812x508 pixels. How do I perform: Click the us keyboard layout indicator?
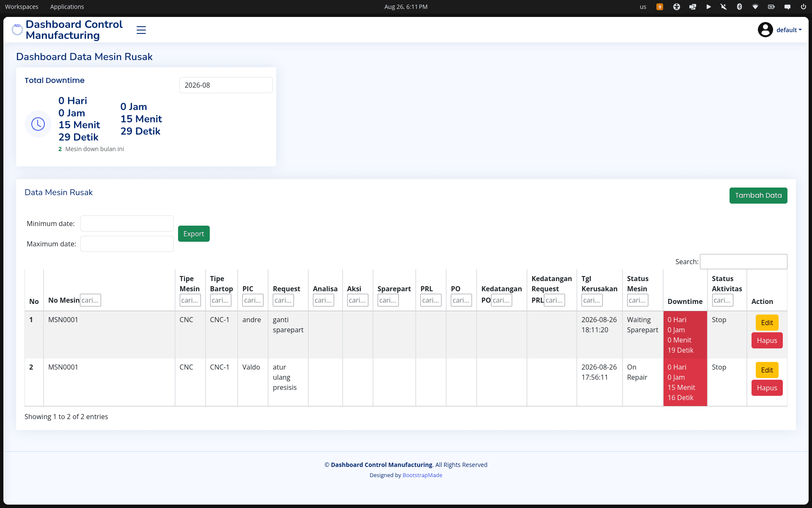[643, 7]
